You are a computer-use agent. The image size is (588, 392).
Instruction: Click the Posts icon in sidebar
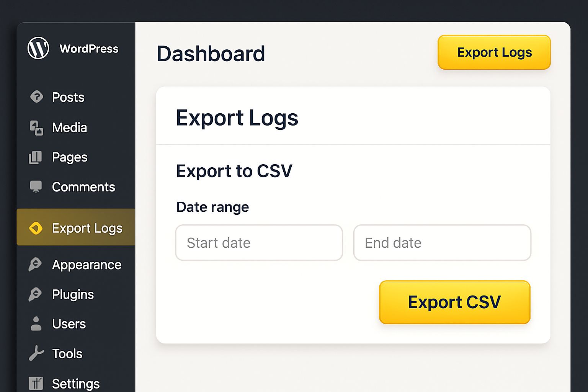(x=36, y=97)
